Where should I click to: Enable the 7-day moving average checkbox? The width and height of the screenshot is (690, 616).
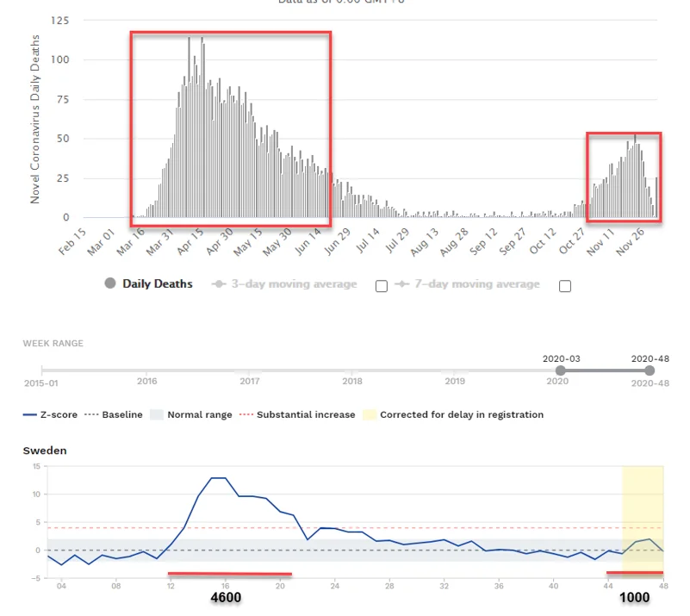pyautogui.click(x=565, y=286)
